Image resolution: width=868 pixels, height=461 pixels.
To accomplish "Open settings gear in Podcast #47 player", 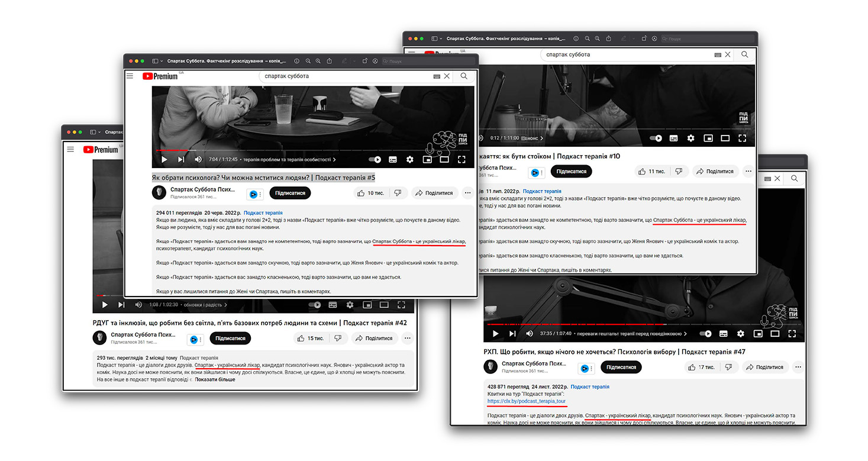I will [x=740, y=334].
